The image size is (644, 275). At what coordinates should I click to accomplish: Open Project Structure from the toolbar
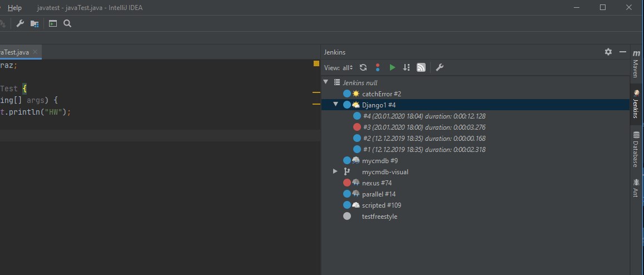35,23
